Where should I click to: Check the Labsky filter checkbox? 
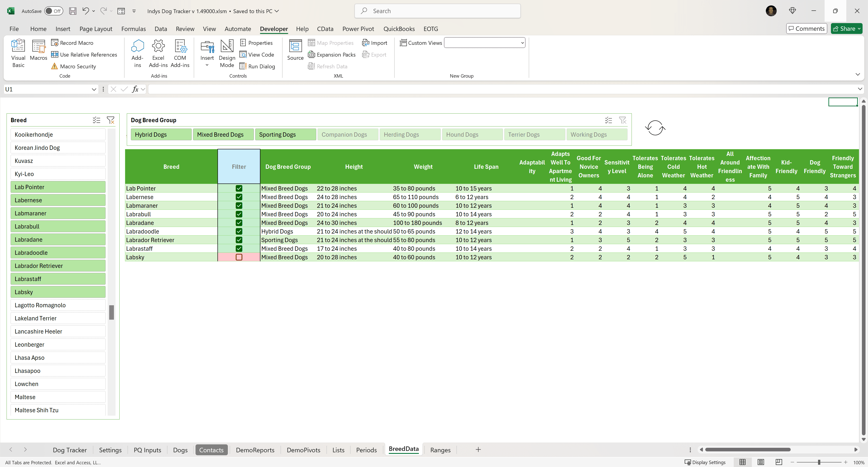point(239,257)
